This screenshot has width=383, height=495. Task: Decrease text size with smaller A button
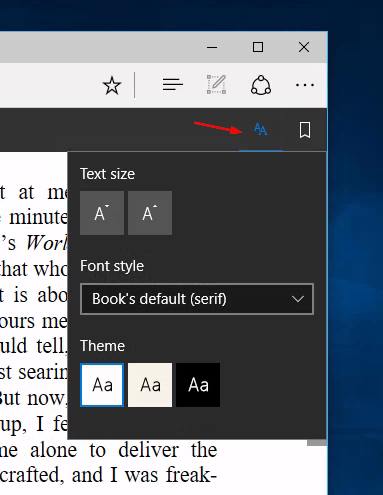pyautogui.click(x=102, y=213)
